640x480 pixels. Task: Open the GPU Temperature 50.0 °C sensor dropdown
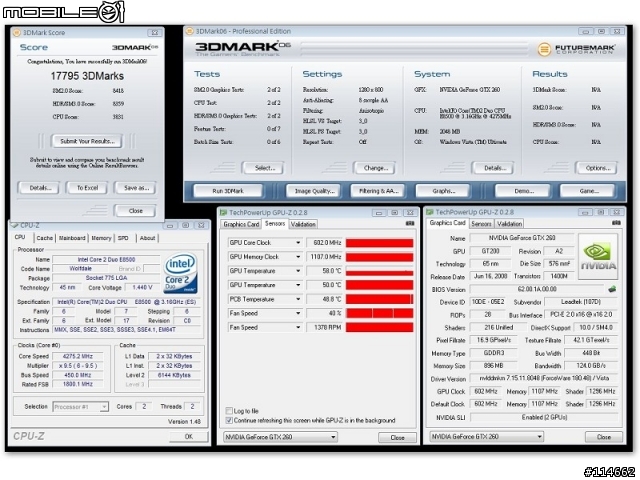[x=298, y=285]
